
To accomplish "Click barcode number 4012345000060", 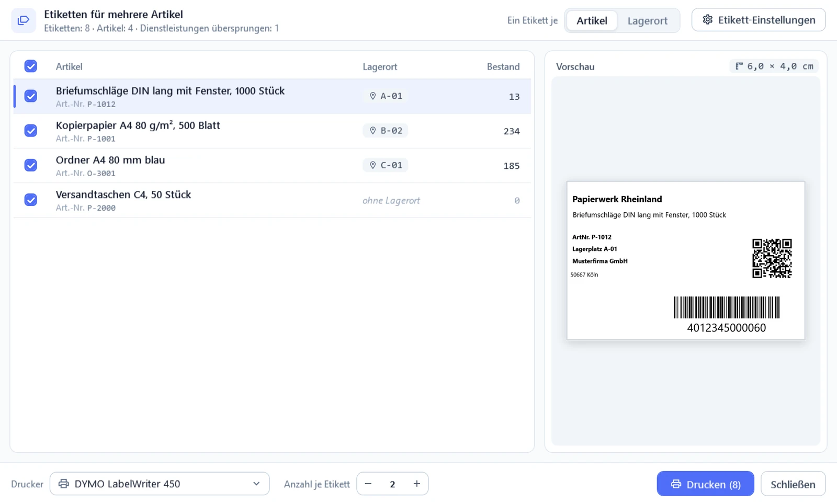I will coord(727,328).
